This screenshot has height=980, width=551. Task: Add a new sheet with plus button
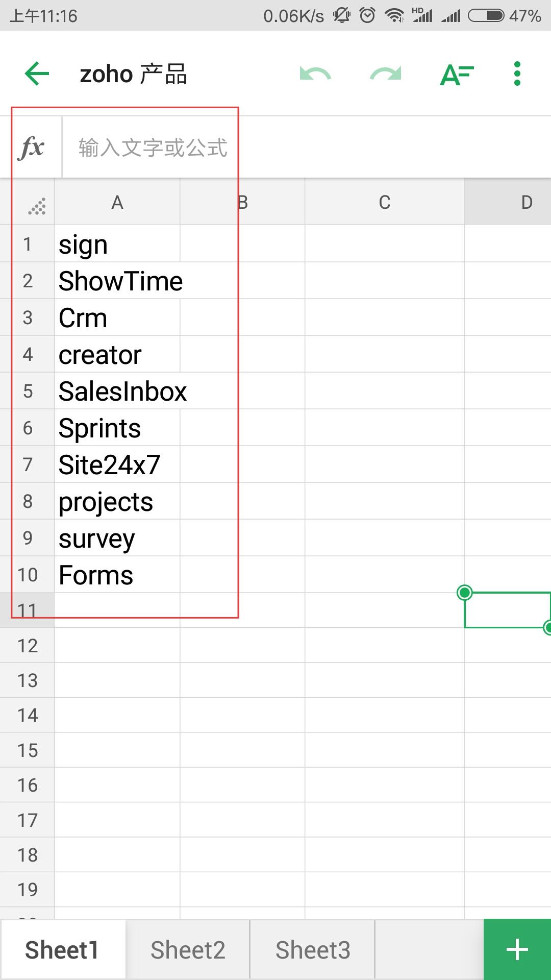tap(517, 950)
